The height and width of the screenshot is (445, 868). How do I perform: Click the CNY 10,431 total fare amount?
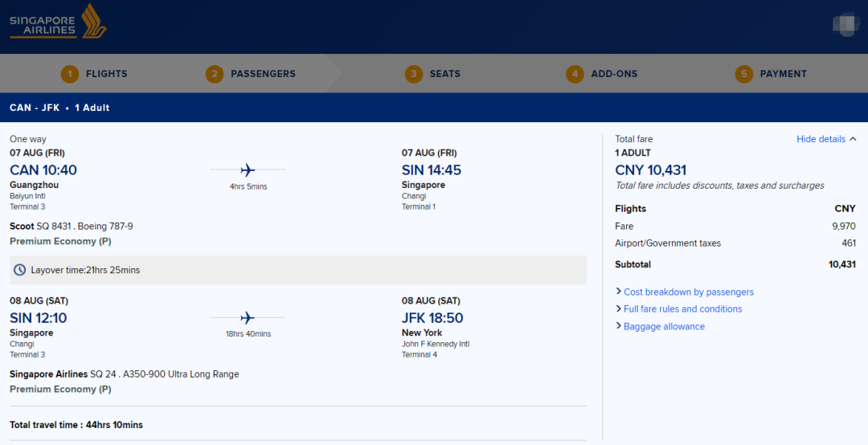650,169
